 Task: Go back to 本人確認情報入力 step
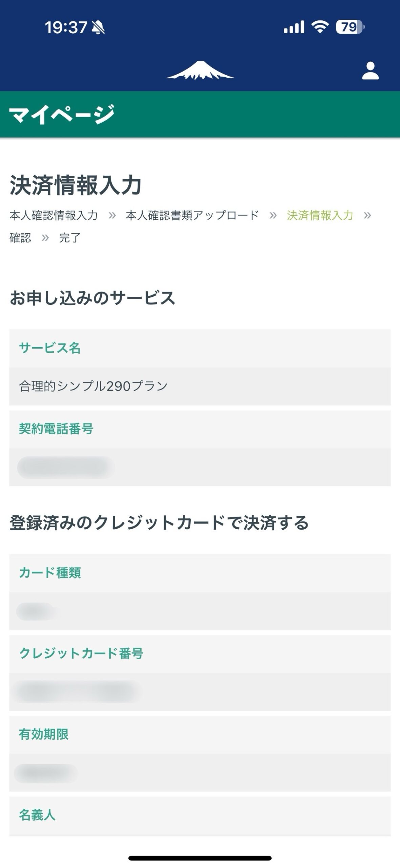(54, 215)
